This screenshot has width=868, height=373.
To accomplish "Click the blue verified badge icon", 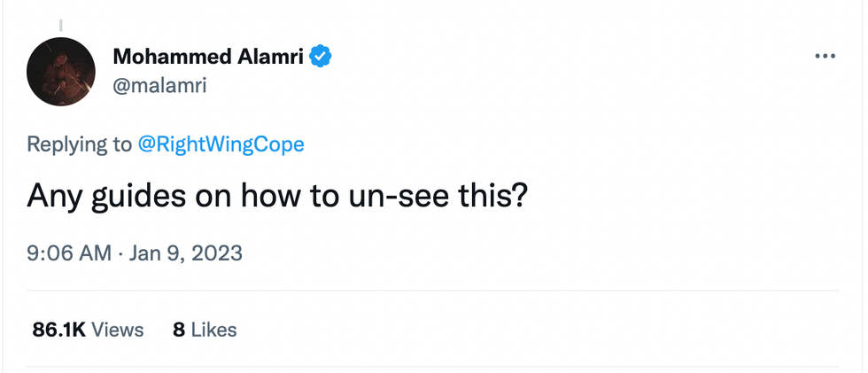I will 320,58.
